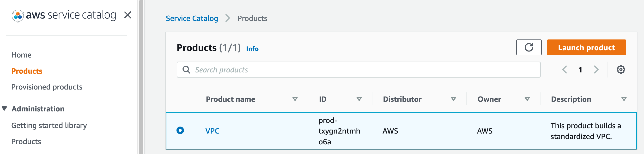Screen dimensions: 644x154
Task: Collapse the Administration section
Action: pyautogui.click(x=4, y=109)
